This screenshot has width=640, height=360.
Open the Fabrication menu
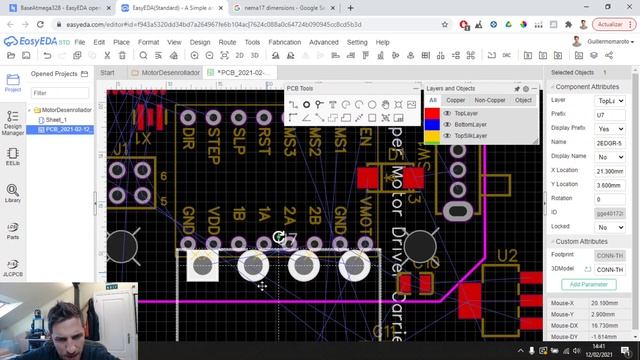tap(284, 42)
